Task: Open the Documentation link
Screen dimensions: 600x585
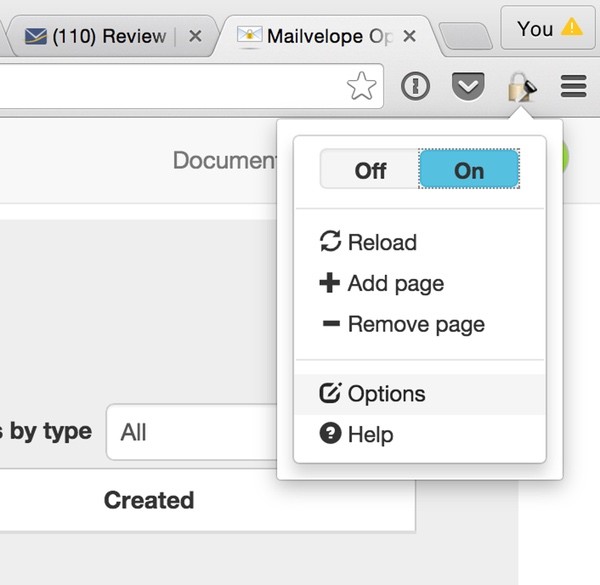Action: (x=225, y=160)
